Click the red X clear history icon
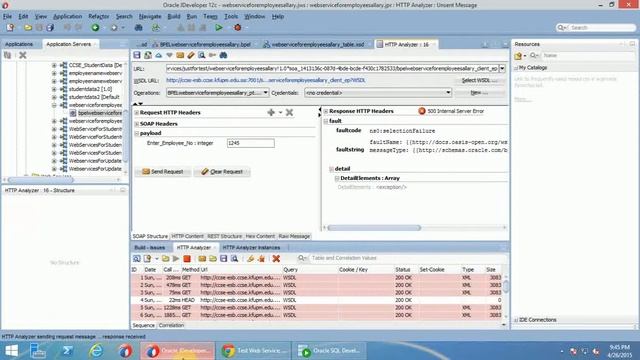The height and width of the screenshot is (360, 640). coord(276,258)
